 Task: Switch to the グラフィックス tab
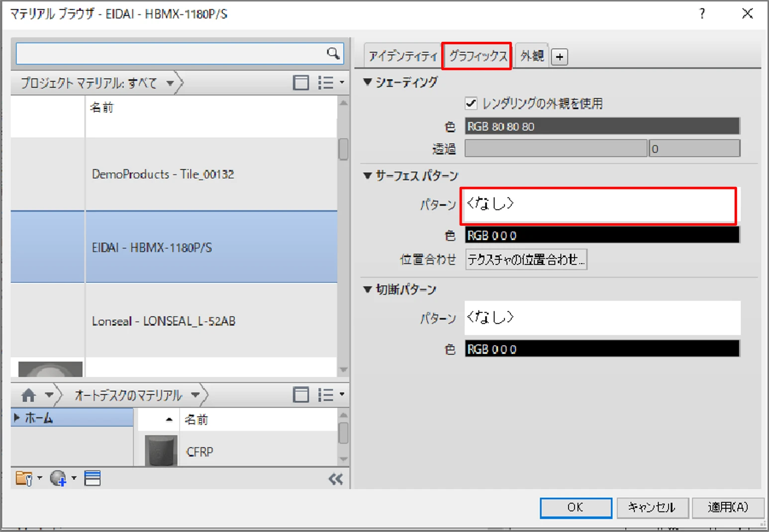[x=478, y=56]
